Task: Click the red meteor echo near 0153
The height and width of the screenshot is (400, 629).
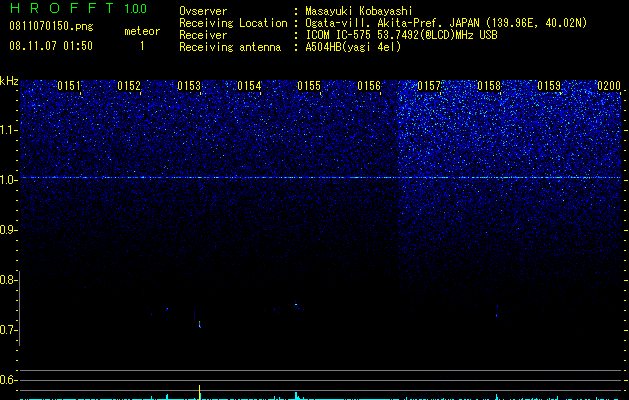Action: [x=199, y=324]
